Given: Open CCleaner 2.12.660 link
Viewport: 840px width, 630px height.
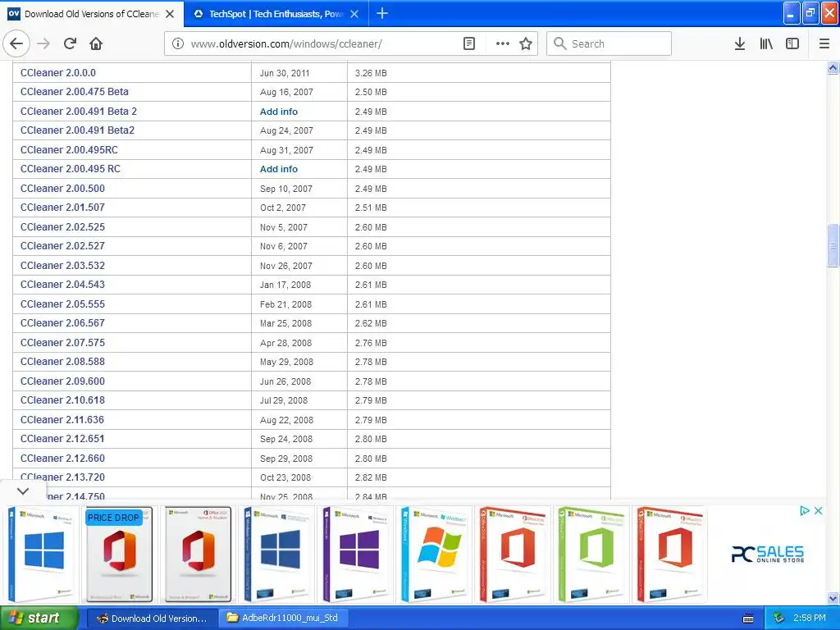Looking at the screenshot, I should pos(62,458).
